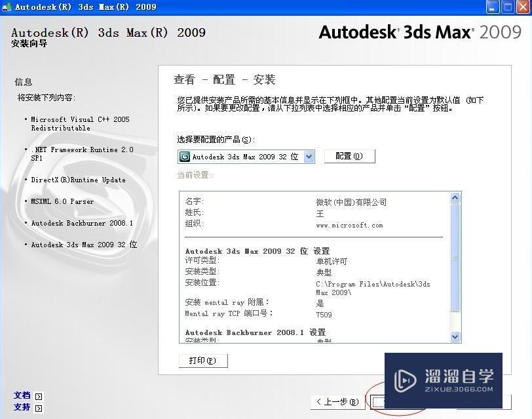Click inside the current settings summary box

(x=314, y=262)
